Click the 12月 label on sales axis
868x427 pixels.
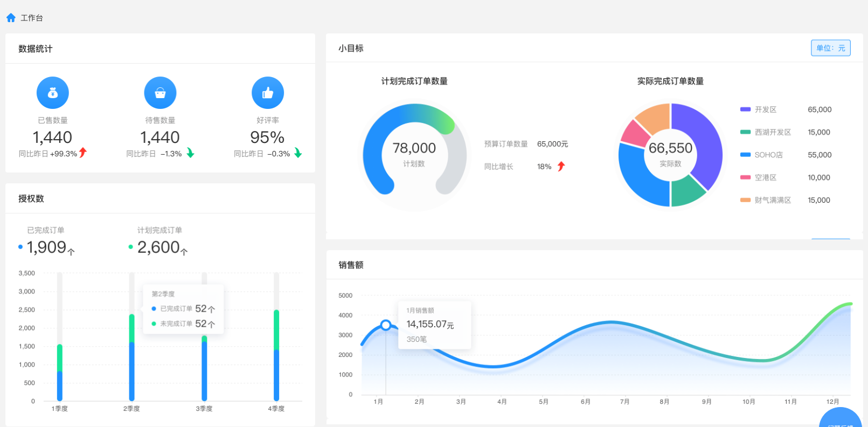pos(832,402)
